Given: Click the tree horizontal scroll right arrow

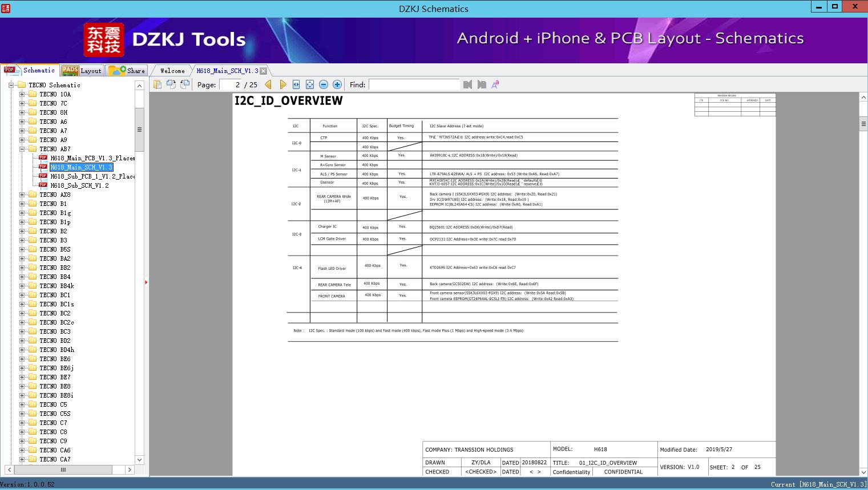Looking at the screenshot, I should tap(130, 470).
